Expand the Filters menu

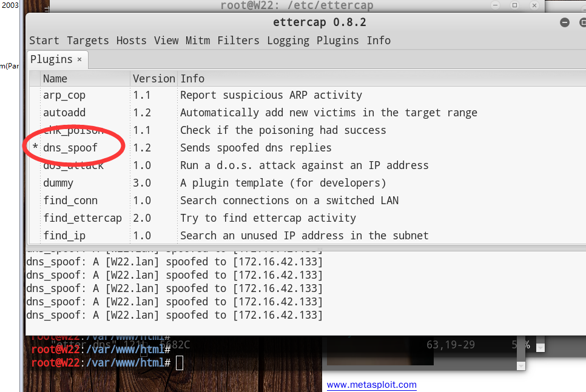238,41
